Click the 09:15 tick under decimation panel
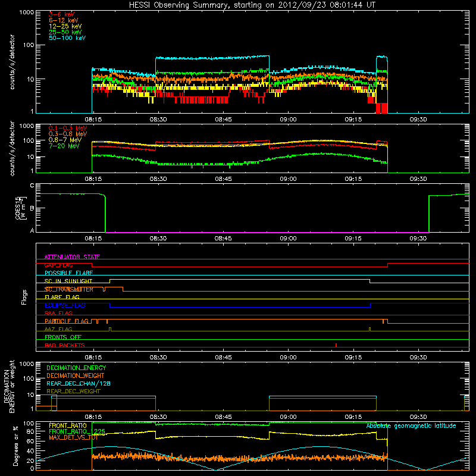 click(x=353, y=417)
